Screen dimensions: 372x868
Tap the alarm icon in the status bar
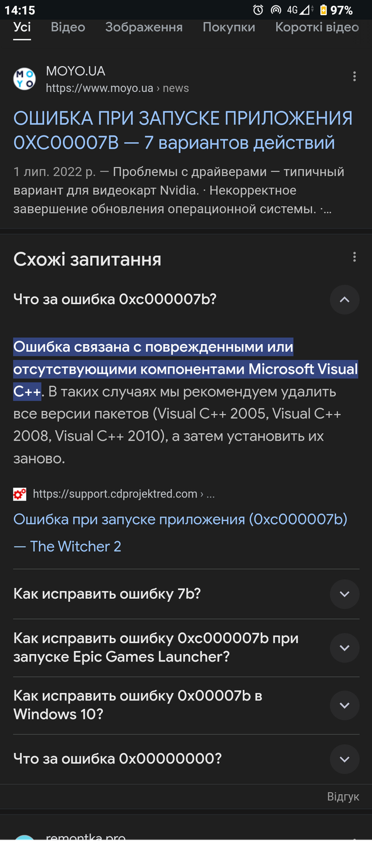pyautogui.click(x=258, y=10)
